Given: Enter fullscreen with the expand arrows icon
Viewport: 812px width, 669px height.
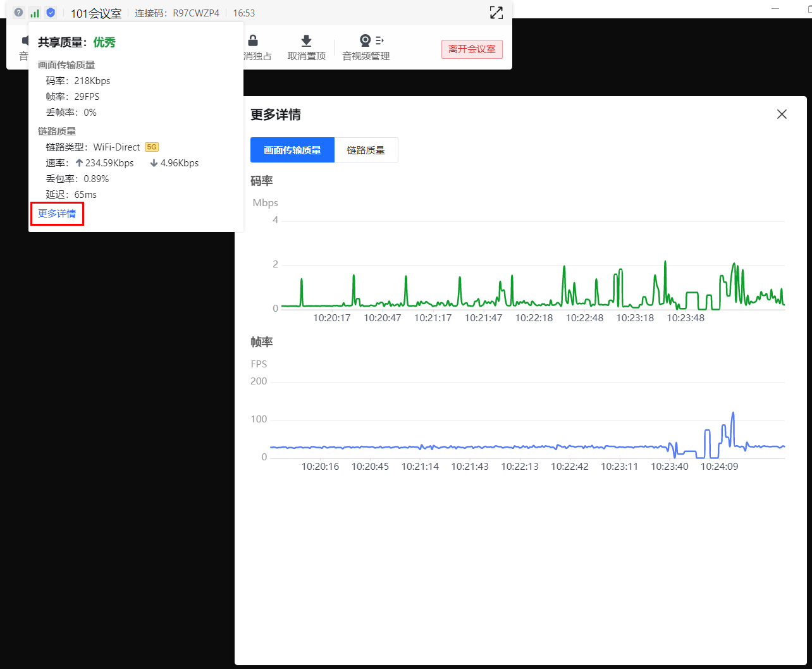Looking at the screenshot, I should click(496, 13).
